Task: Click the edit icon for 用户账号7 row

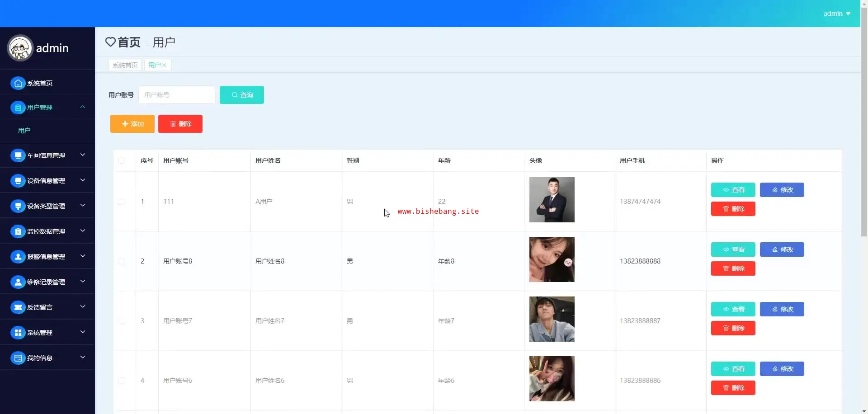Action: point(775,309)
